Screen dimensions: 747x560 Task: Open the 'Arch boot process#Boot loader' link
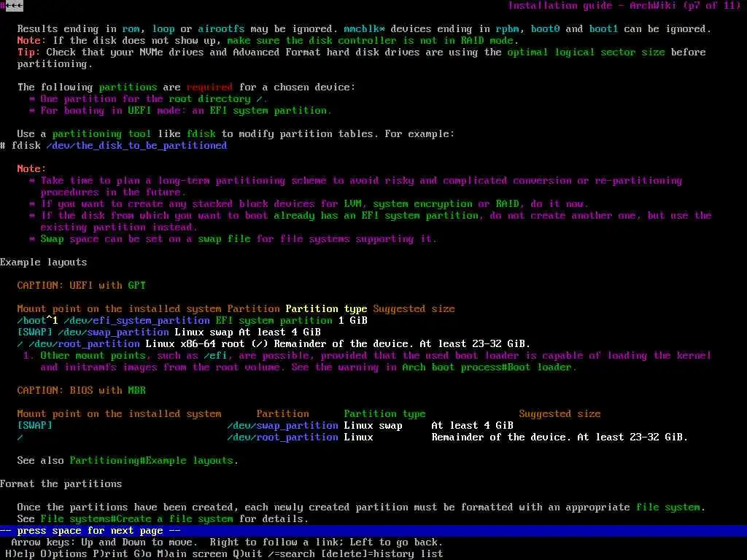tap(486, 367)
